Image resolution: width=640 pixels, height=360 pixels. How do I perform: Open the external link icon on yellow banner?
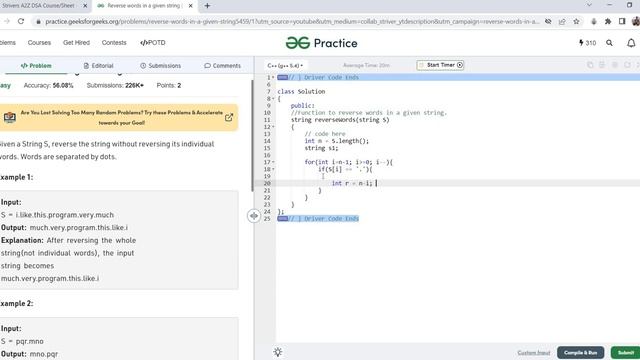229,118
